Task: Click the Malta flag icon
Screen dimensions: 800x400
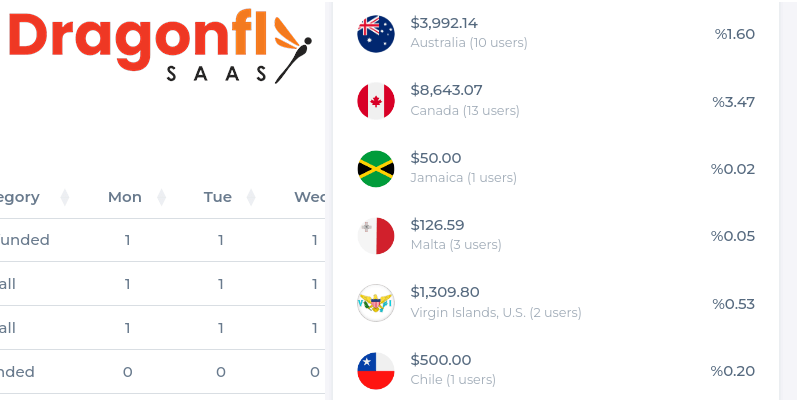Action: coord(376,236)
